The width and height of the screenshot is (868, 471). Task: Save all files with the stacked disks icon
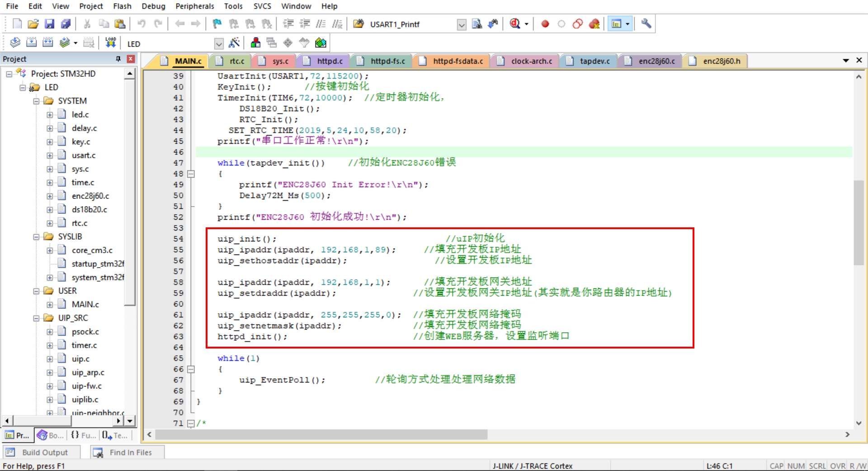point(66,24)
